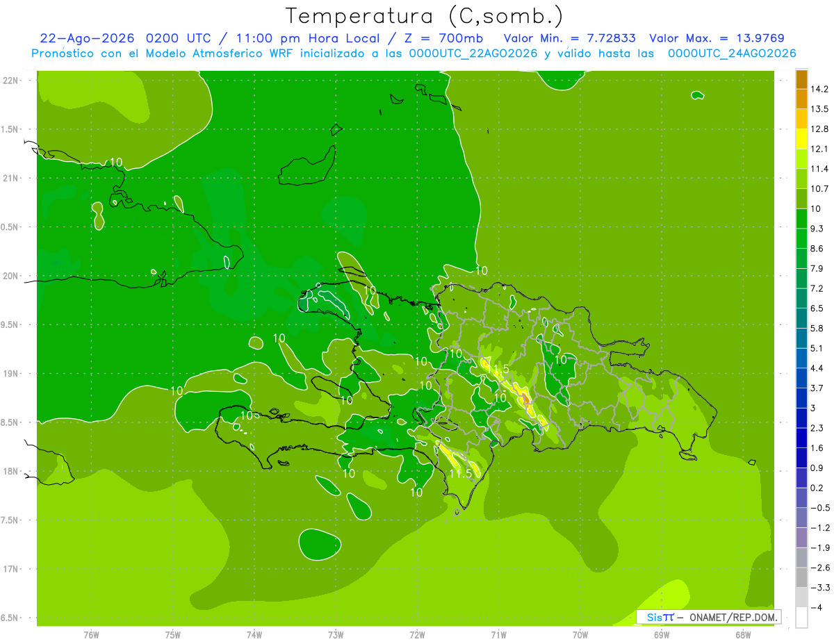Select the "22-Ago-2026" date text
The width and height of the screenshot is (834, 644).
[88, 38]
